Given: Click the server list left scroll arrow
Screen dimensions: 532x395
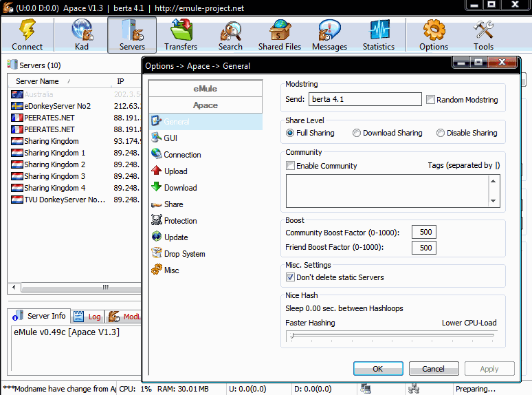Looking at the screenshot, I should (x=14, y=288).
